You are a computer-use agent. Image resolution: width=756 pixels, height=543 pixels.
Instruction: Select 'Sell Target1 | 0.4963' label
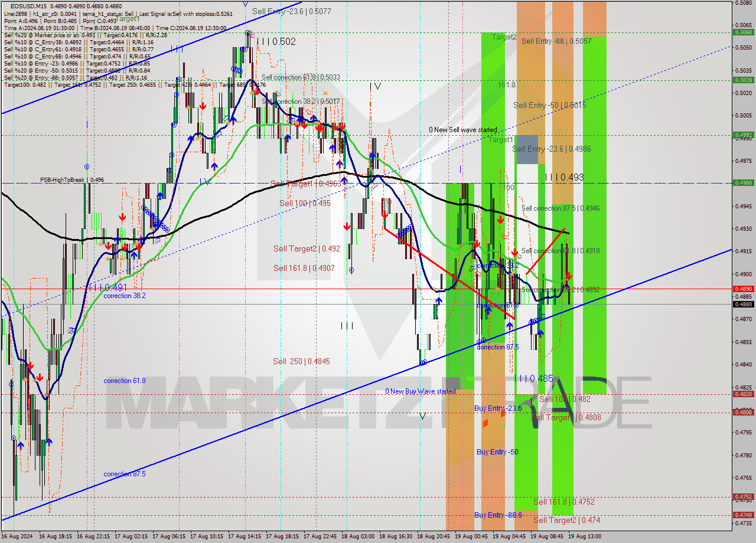click(x=306, y=184)
